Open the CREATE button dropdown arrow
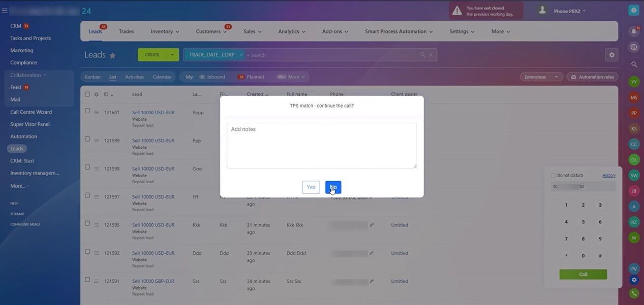The height and width of the screenshot is (305, 644). tap(172, 55)
